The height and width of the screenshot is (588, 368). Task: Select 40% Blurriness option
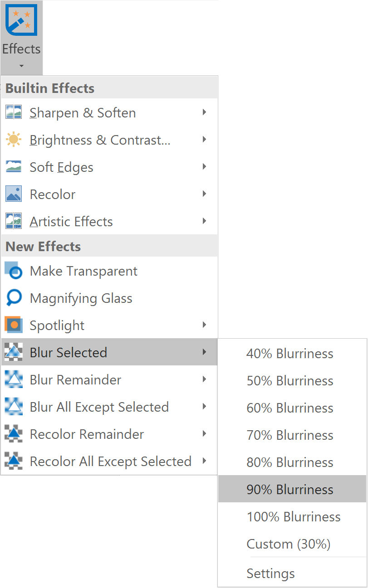point(289,353)
